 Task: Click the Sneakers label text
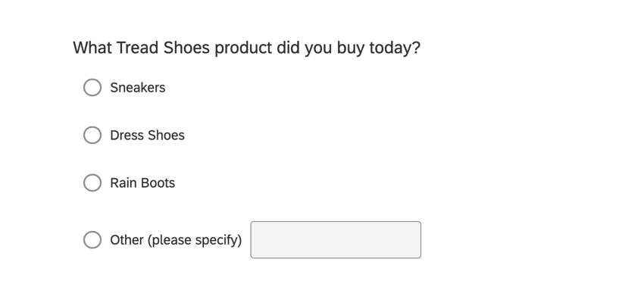click(x=138, y=87)
